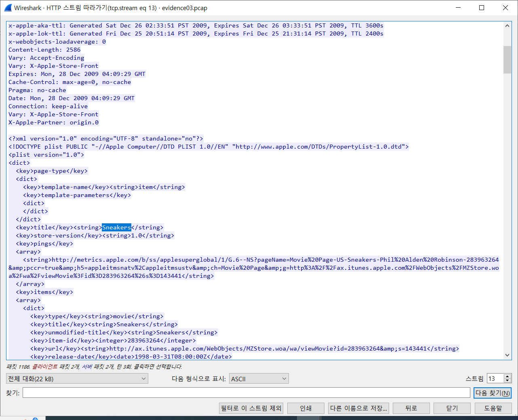Viewport: 518px width, 420px height.
Task: Click the x-webobjects-loadaverage: 0 line
Action: click(57, 42)
